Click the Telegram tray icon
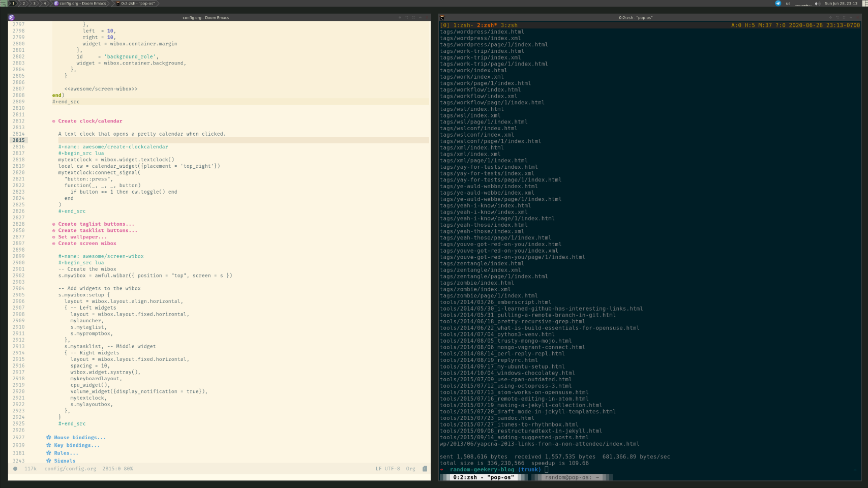Screen dimensions: 868x488 click(777, 3)
